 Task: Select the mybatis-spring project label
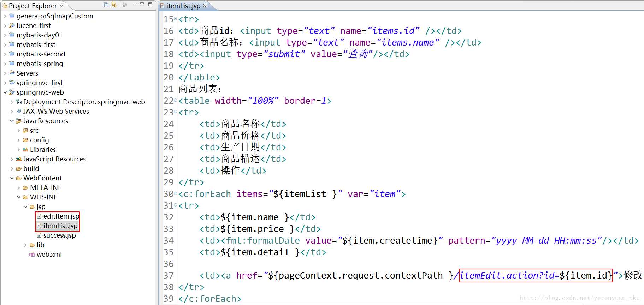(40, 64)
